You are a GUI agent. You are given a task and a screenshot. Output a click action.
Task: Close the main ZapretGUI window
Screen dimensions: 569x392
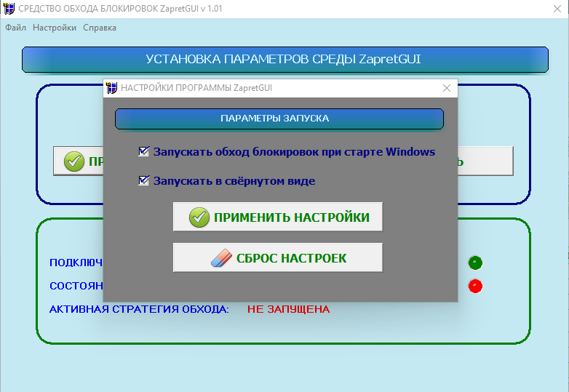pyautogui.click(x=557, y=9)
